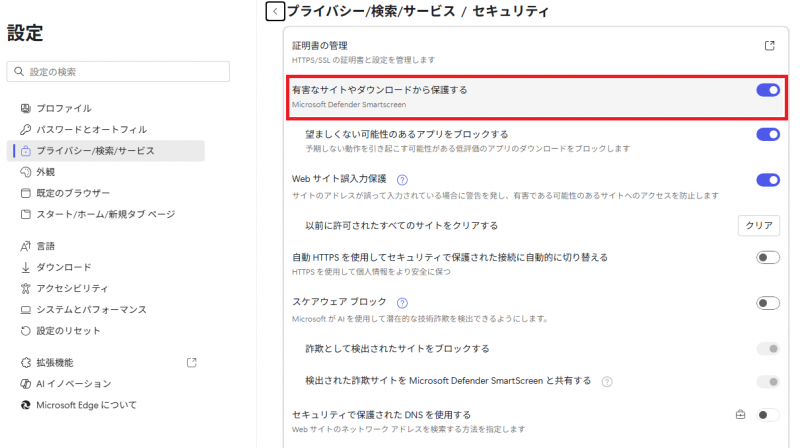Enable 自動 HTTPS toggle switch
Screen dimensions: 800x448
pyautogui.click(x=767, y=258)
